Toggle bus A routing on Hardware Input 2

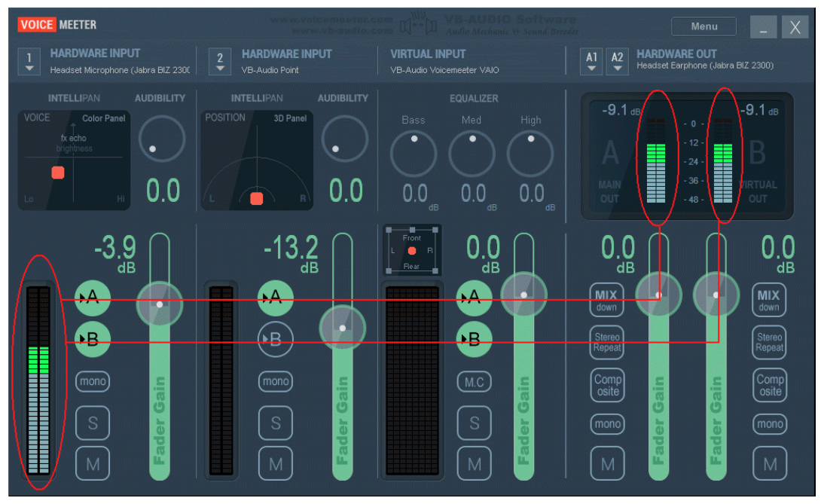tap(276, 298)
